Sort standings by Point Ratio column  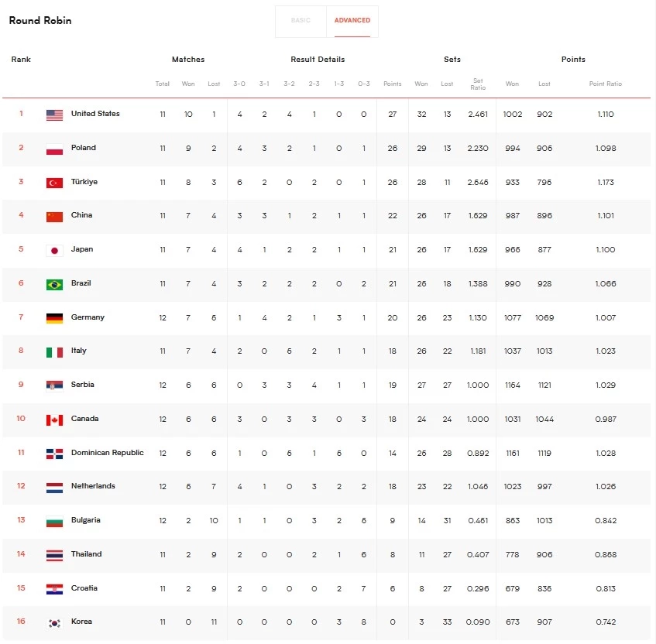pos(605,84)
